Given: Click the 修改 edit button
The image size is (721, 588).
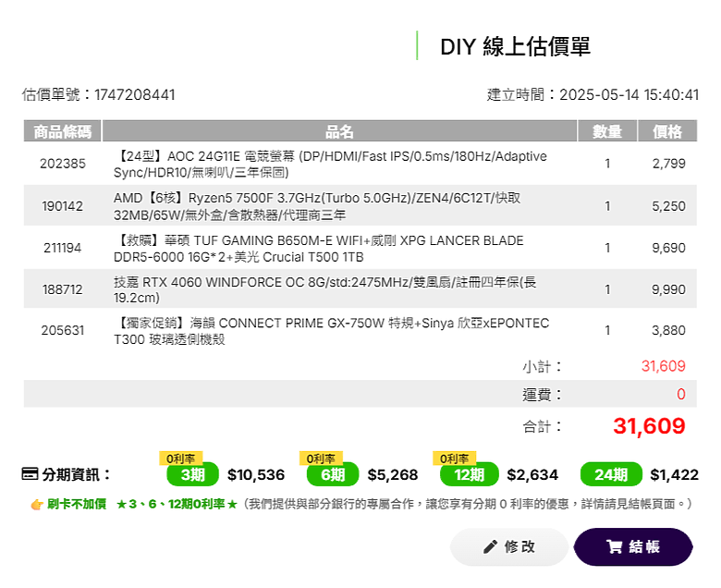Looking at the screenshot, I should [509, 546].
